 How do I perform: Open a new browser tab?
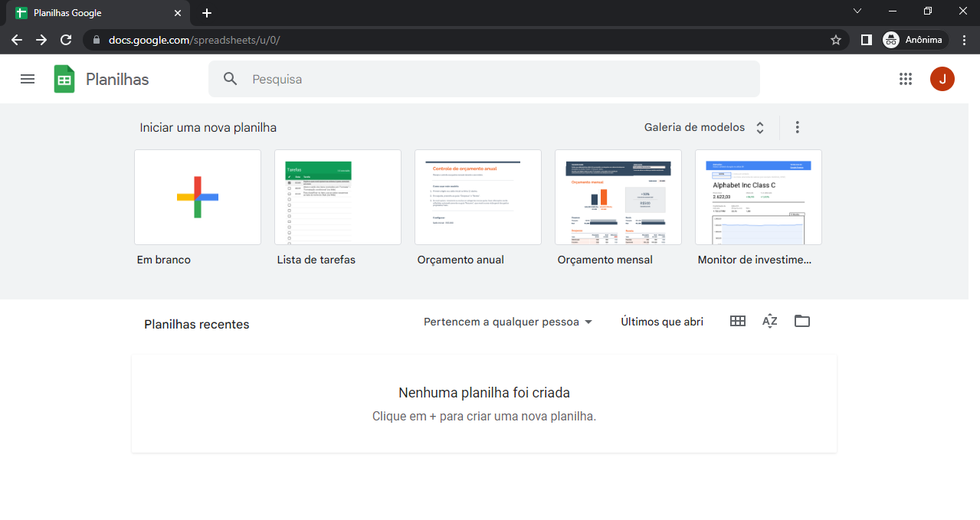pos(207,13)
